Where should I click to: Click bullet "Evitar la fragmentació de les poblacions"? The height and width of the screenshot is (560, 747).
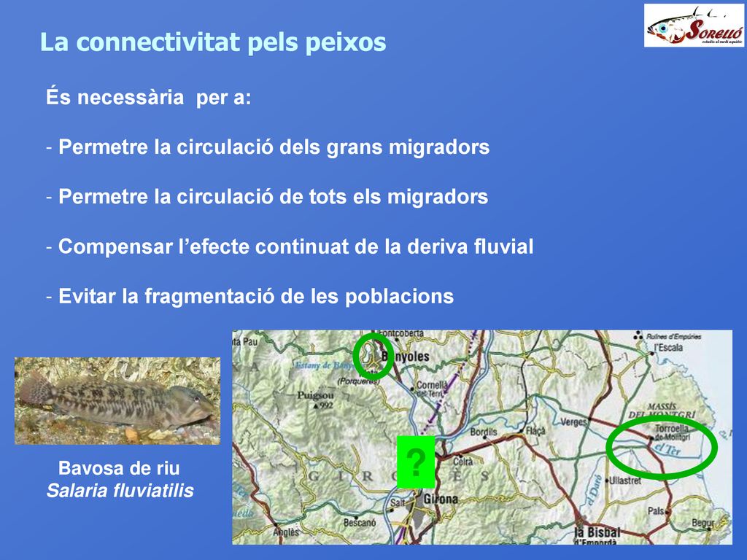point(256,296)
